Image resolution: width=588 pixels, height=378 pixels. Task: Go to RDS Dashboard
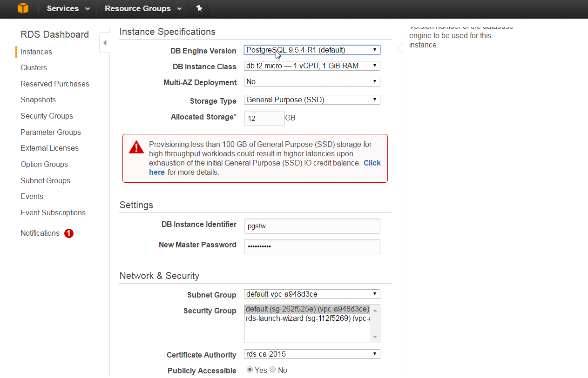click(54, 34)
